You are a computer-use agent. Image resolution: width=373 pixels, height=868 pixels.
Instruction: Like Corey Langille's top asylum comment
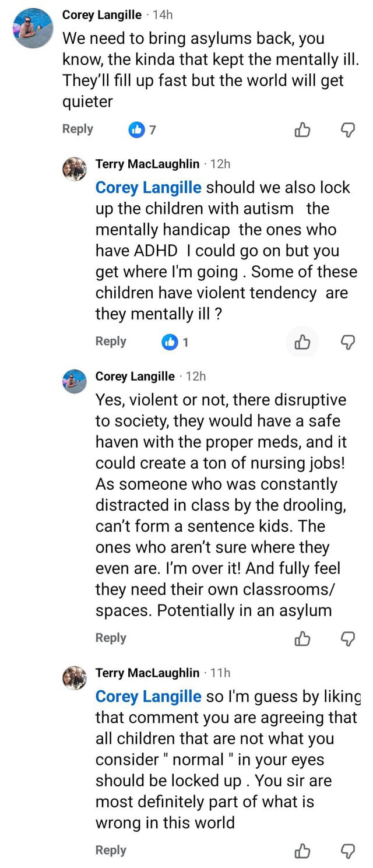click(x=302, y=129)
